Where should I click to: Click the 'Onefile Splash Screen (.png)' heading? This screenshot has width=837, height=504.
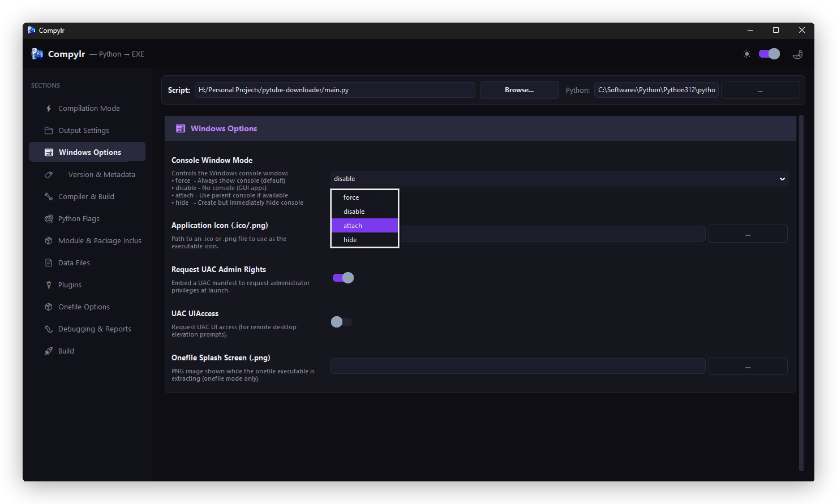click(x=221, y=358)
